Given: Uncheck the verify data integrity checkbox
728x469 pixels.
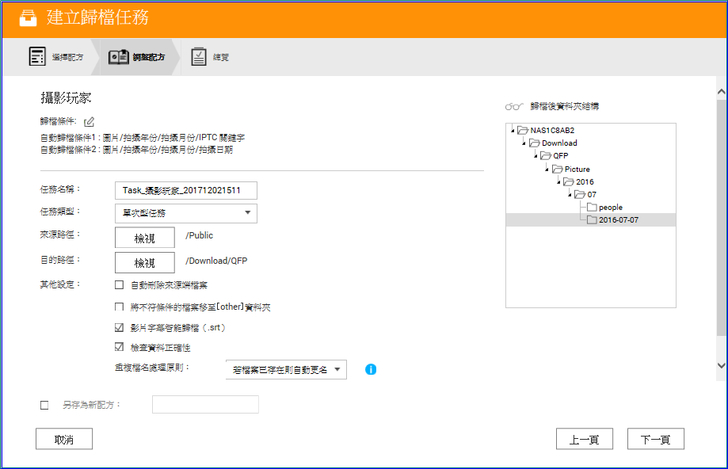Looking at the screenshot, I should tap(119, 347).
